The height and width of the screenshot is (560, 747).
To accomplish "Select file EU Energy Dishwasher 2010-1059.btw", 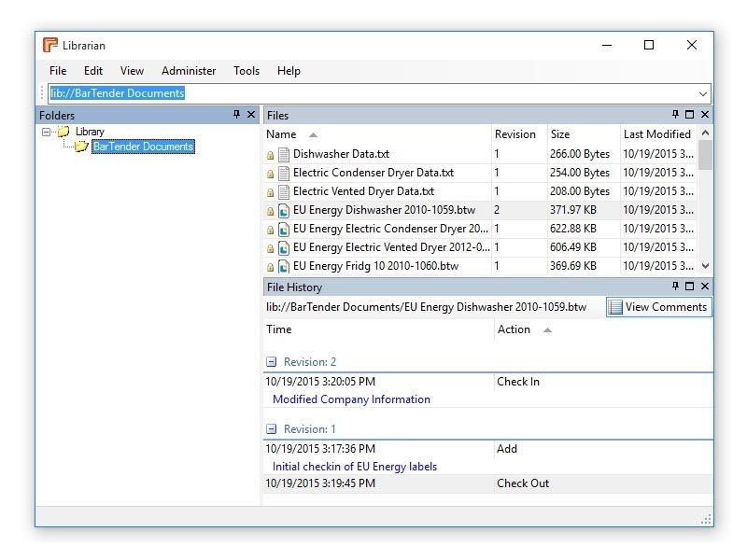I will coord(384,209).
